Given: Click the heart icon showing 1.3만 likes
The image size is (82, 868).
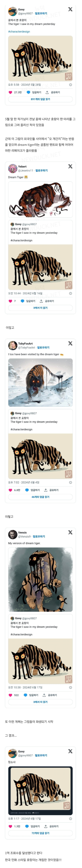Looking at the screenshot, I should tap(10, 826).
